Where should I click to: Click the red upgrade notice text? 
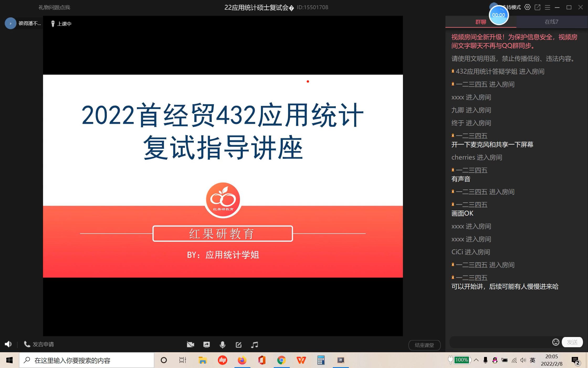(x=514, y=41)
